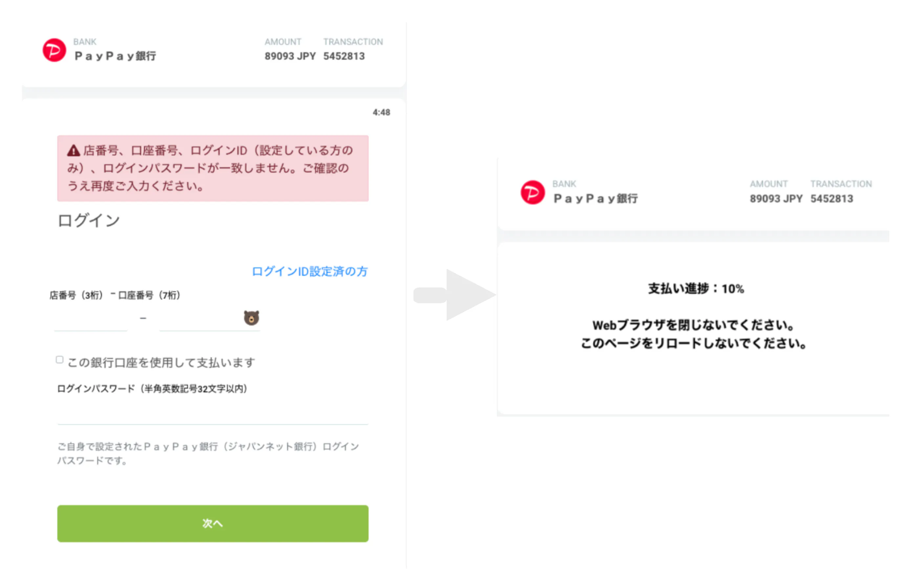Click 'Webブラウザを閉じないでください。' message
Screen dimensions: 905x588
pyautogui.click(x=694, y=325)
